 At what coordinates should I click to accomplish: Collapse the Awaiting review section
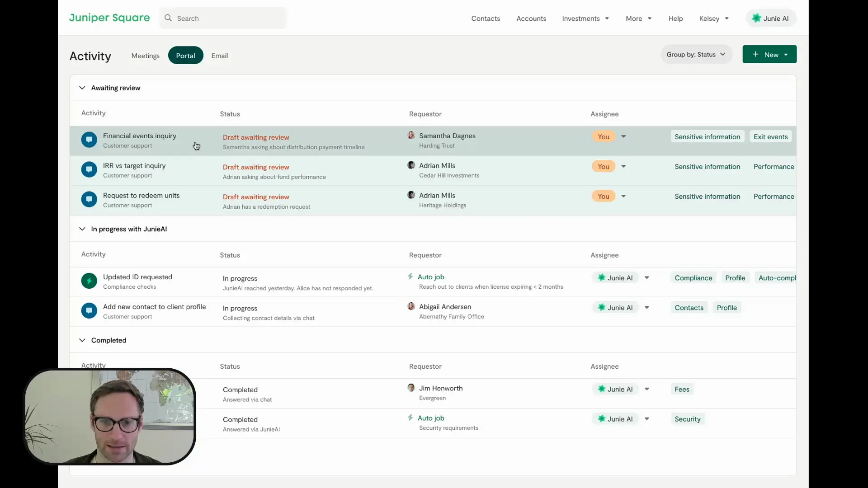click(x=82, y=88)
